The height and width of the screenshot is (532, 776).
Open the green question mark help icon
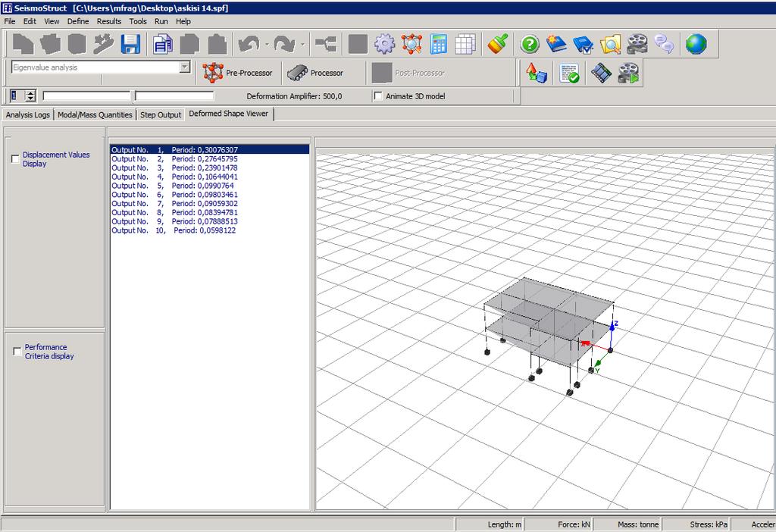coord(530,44)
